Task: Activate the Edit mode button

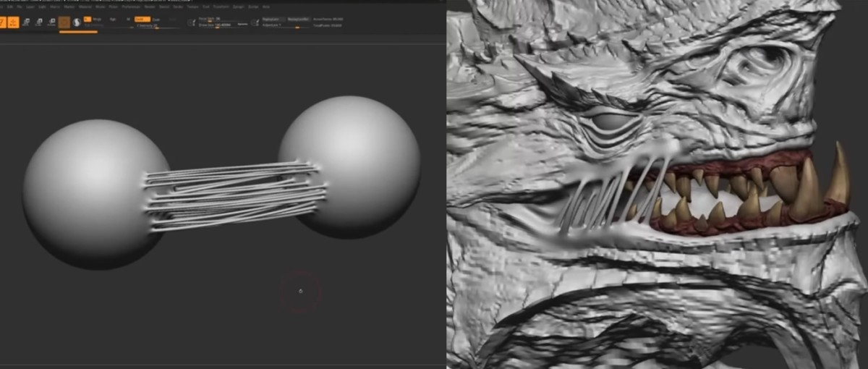Action: coord(3,22)
